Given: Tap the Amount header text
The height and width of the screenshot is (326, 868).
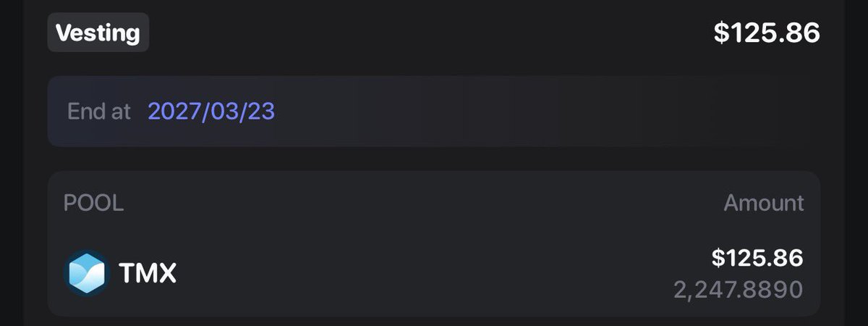Looking at the screenshot, I should coord(764,203).
